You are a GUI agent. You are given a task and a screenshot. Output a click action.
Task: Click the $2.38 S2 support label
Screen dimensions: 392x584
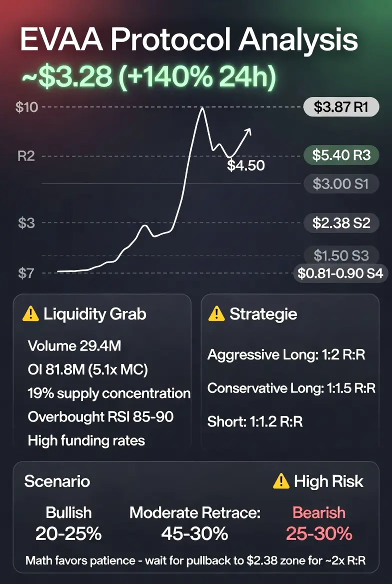click(x=341, y=223)
